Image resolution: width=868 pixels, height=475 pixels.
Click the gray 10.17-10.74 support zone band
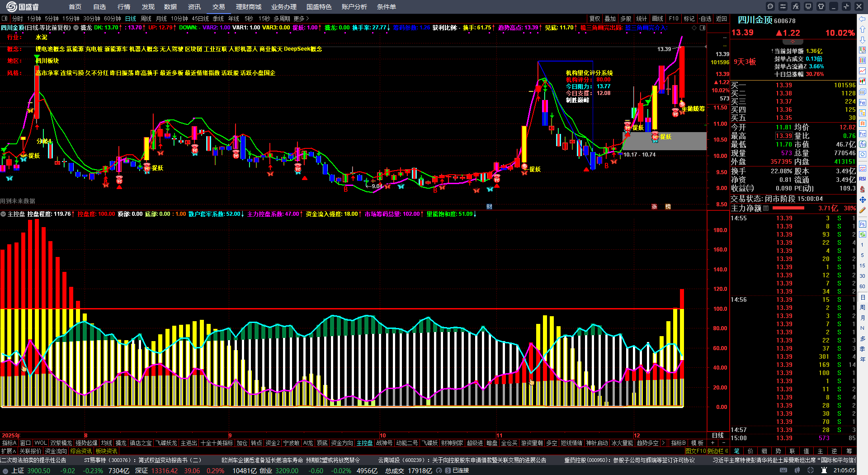point(664,141)
